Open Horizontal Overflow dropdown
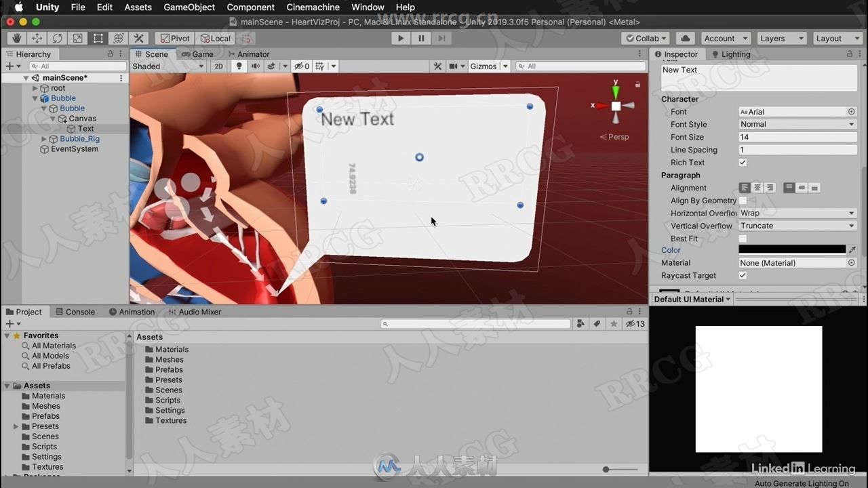The height and width of the screenshot is (488, 868). pyautogui.click(x=797, y=213)
